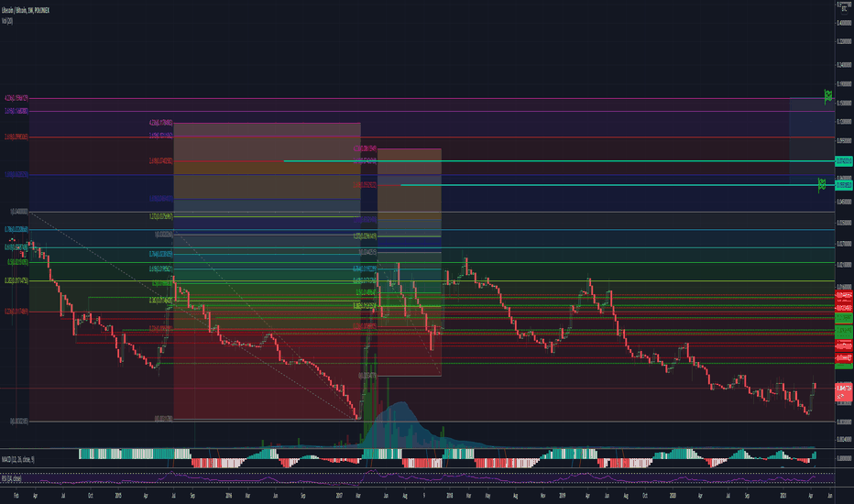Image resolution: width=854 pixels, height=504 pixels.
Task: Select the 2016 label on the time axis
Action: click(229, 496)
